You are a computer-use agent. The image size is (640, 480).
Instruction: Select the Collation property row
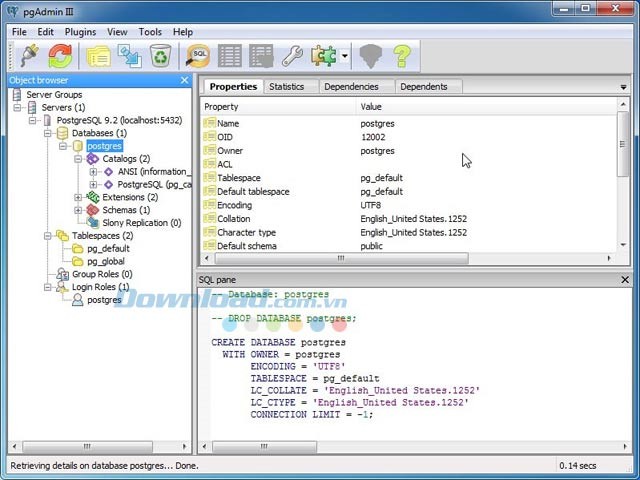point(409,219)
